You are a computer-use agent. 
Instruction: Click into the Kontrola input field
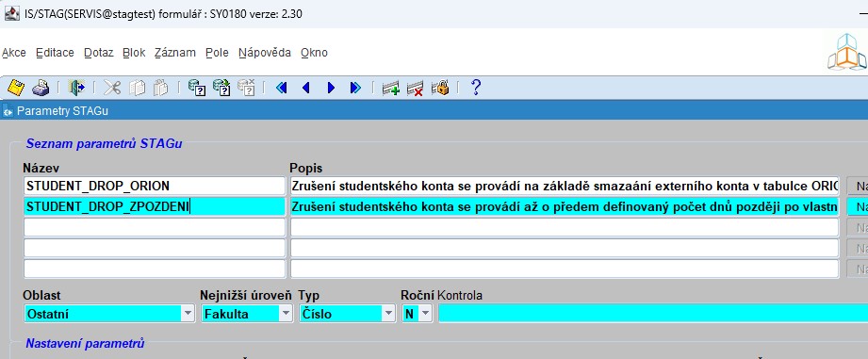[653, 314]
